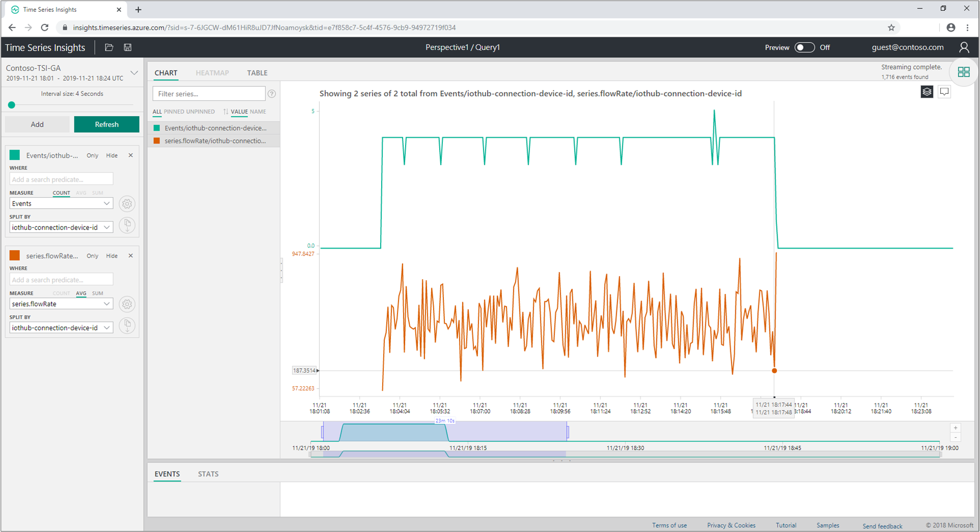Click the user profile icon
980x532 pixels.
[964, 47]
